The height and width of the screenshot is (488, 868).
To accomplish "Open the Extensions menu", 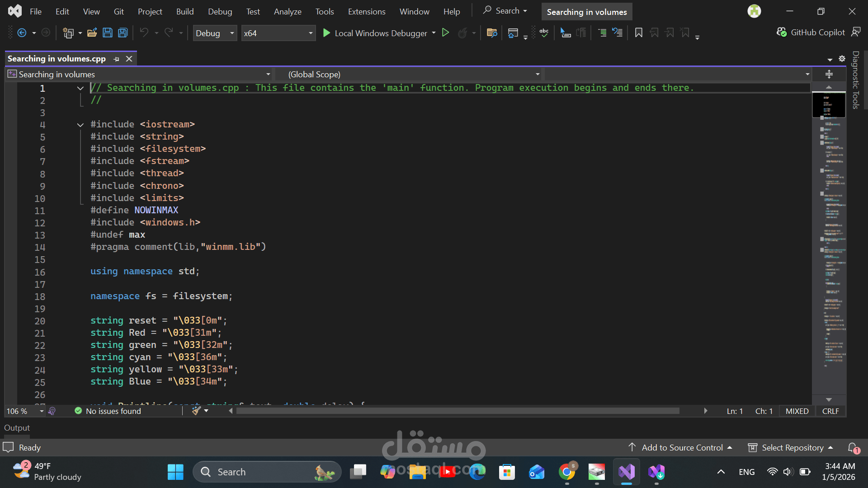I will [x=366, y=12].
